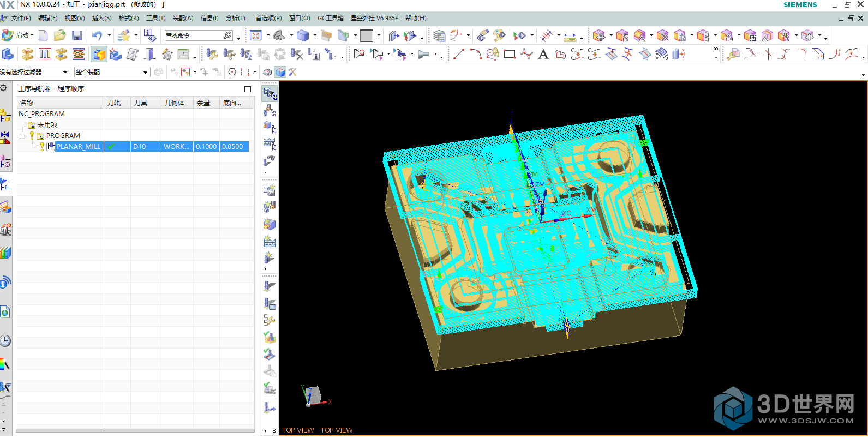The height and width of the screenshot is (438, 868).
Task: Open the selection filter dropdown
Action: pyautogui.click(x=65, y=72)
